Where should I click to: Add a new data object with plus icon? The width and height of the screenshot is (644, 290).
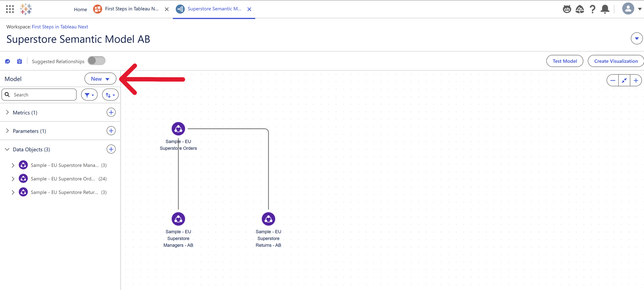(111, 149)
